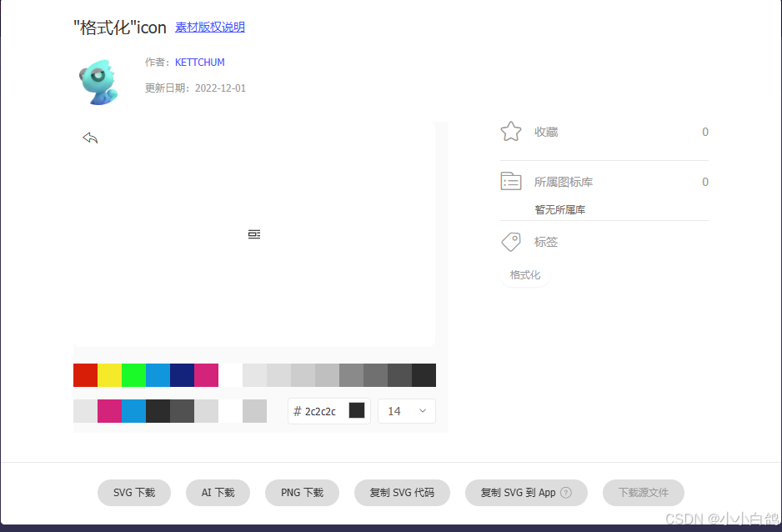Pick the light blue swatch in the top palette row

click(x=158, y=375)
